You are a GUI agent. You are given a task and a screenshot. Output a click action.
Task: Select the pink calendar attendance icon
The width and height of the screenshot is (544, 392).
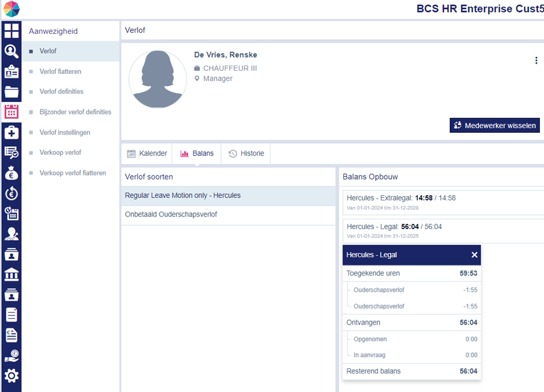point(12,112)
